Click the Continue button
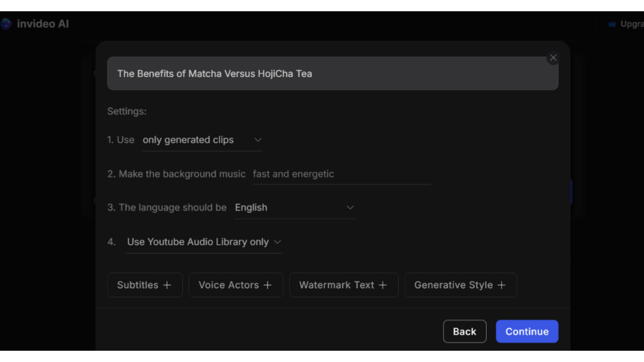Image resolution: width=644 pixels, height=362 pixels. pos(527,331)
